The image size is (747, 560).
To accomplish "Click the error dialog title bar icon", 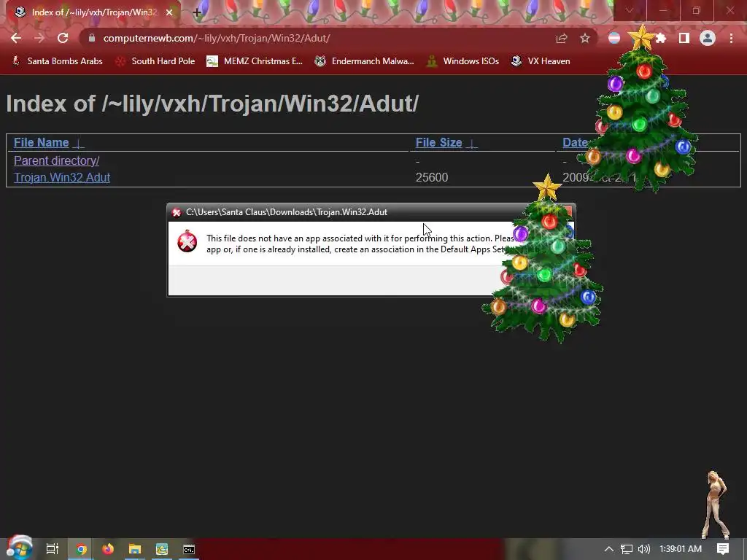I will (177, 212).
